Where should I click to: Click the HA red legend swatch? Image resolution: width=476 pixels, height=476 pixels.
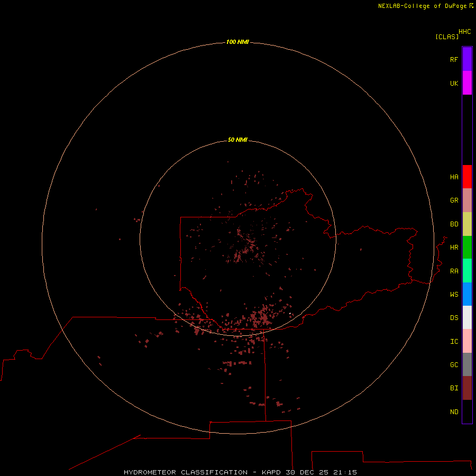pos(467,177)
